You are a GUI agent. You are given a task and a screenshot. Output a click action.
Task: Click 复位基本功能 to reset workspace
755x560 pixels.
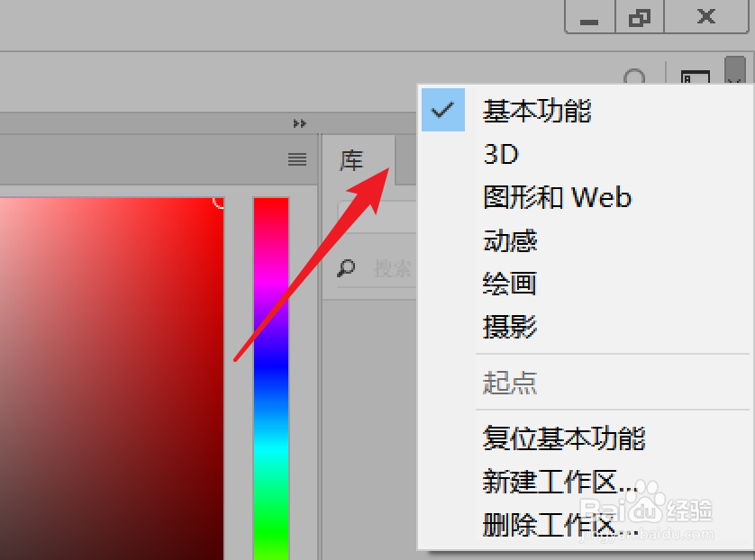click(564, 438)
